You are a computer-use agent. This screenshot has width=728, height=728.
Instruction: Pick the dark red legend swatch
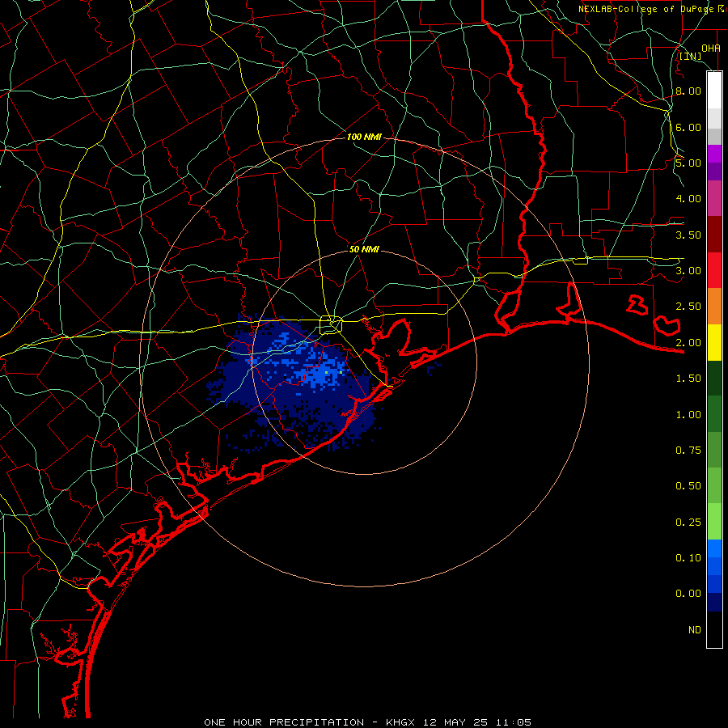[x=714, y=235]
